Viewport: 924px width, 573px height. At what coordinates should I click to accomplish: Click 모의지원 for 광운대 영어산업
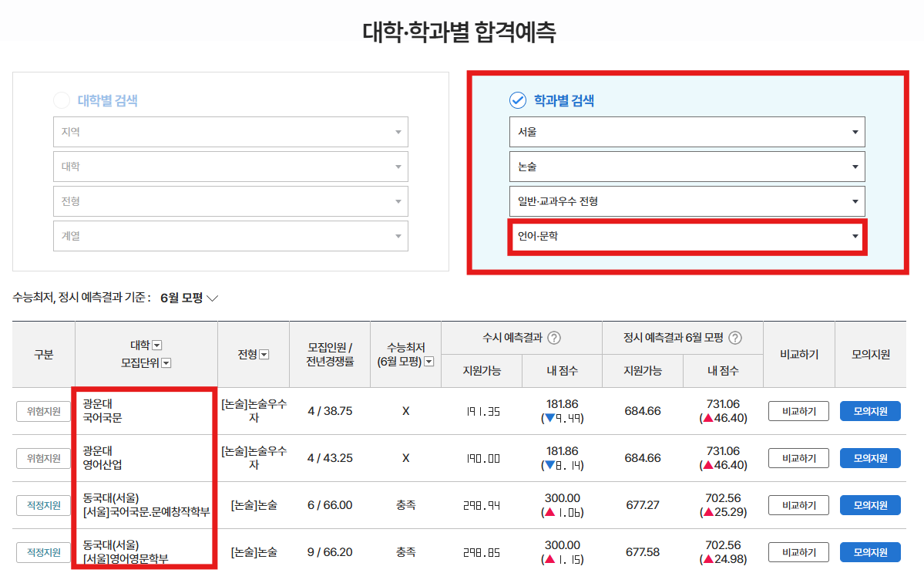tap(870, 458)
